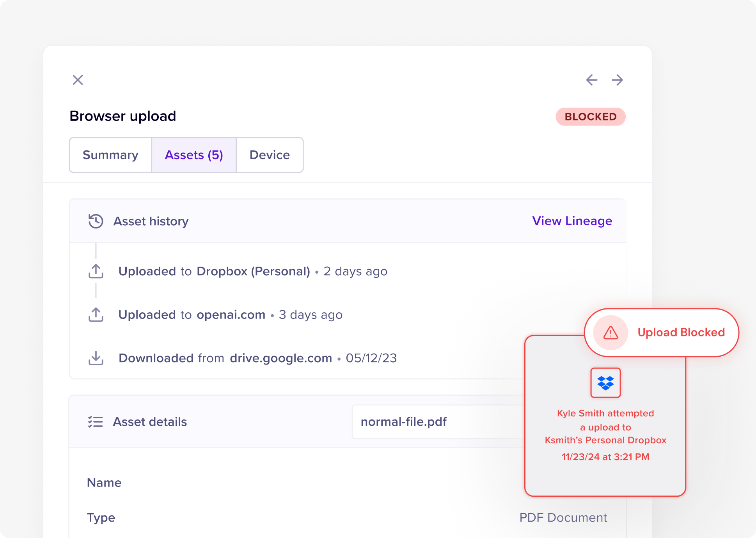Click the Asset history clock icon
The width and height of the screenshot is (756, 538).
point(96,221)
